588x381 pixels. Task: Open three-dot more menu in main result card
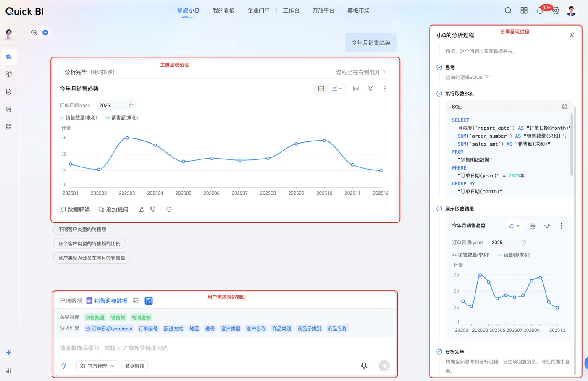click(385, 89)
